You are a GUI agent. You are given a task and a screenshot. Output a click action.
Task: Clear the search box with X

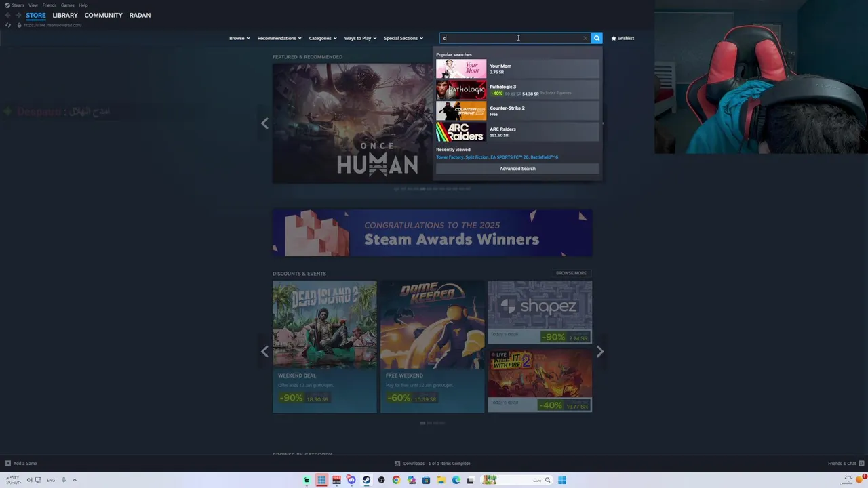coord(585,38)
